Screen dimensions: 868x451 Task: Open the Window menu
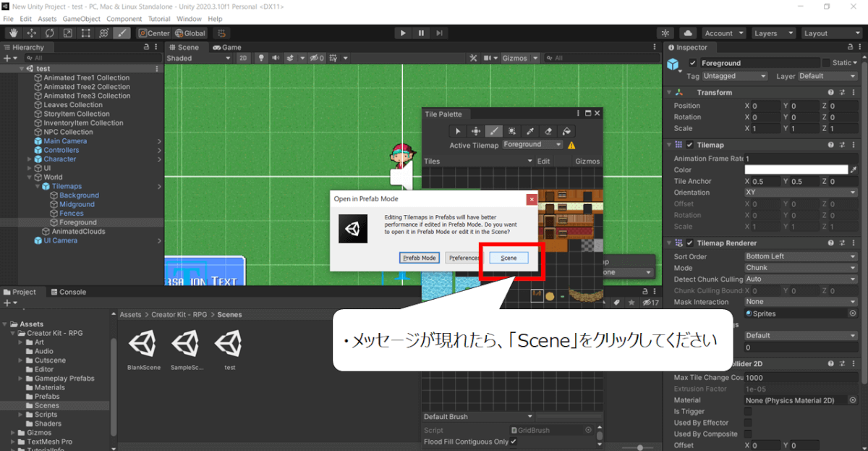point(189,19)
